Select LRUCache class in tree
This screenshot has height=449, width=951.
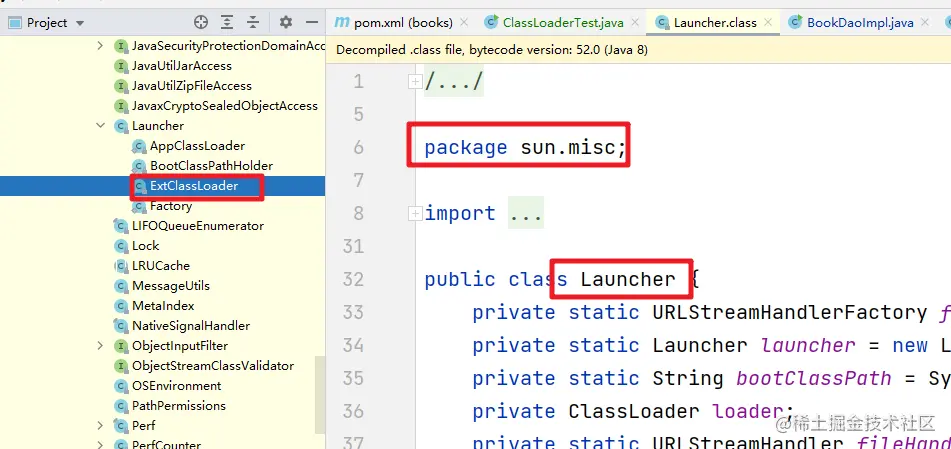point(161,266)
